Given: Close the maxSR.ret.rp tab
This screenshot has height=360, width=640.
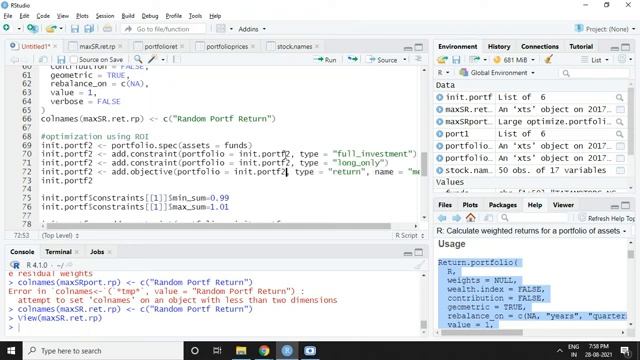Looking at the screenshot, I should pos(120,47).
